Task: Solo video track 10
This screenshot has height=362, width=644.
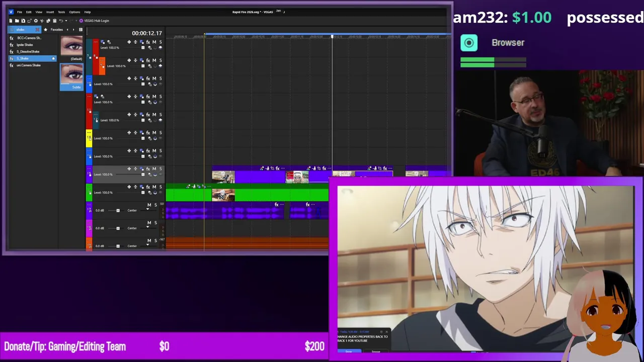Action: coord(160,78)
